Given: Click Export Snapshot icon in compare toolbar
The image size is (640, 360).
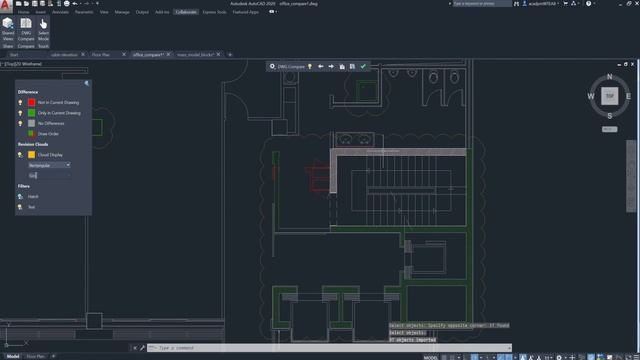Looking at the screenshot, I should [352, 66].
